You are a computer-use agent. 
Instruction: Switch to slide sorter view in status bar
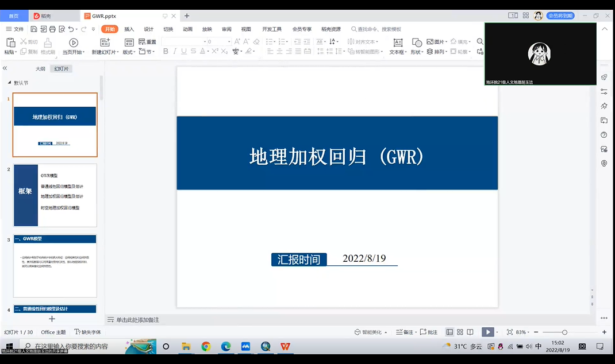coord(460,332)
